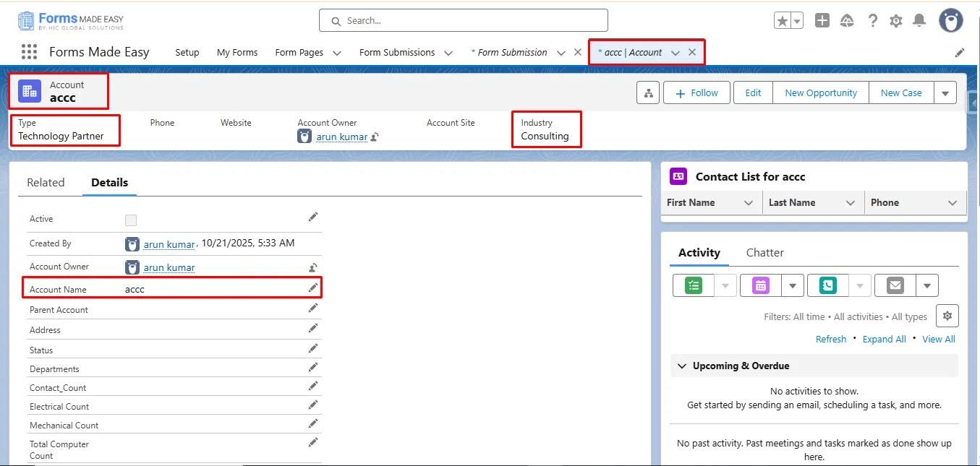Edit the Mechanical Count pencil
The width and height of the screenshot is (980, 466).
point(313,423)
